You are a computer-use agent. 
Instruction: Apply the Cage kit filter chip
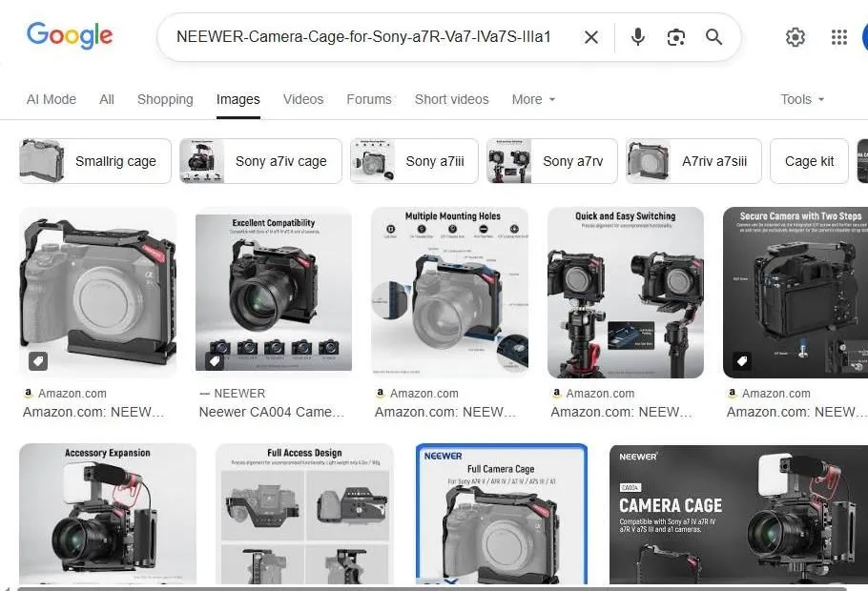[809, 161]
